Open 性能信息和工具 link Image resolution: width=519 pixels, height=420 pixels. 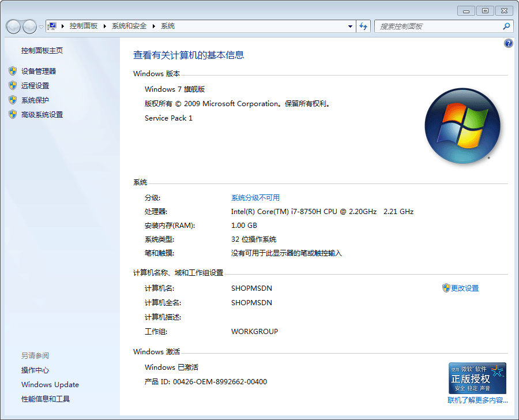[46, 399]
